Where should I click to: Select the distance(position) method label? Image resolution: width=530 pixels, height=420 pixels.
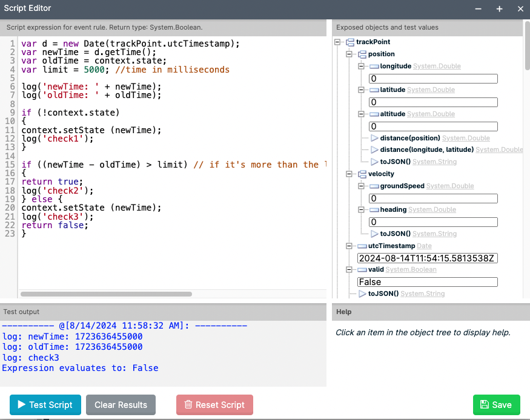click(x=410, y=138)
